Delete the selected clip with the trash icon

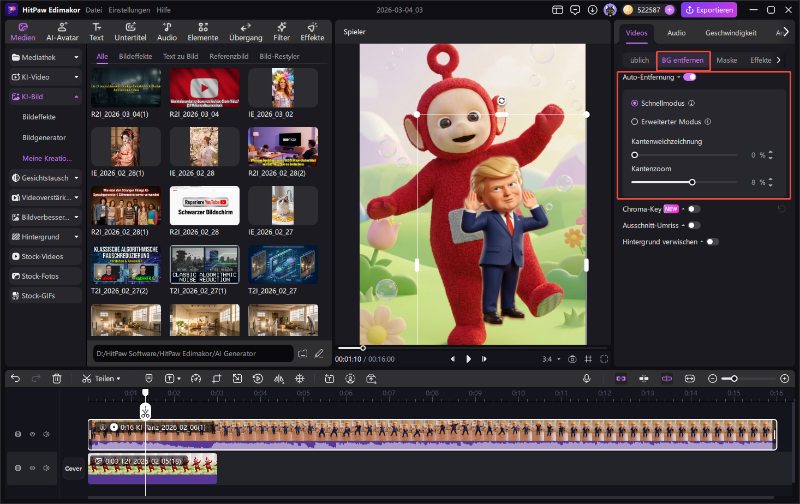[57, 379]
